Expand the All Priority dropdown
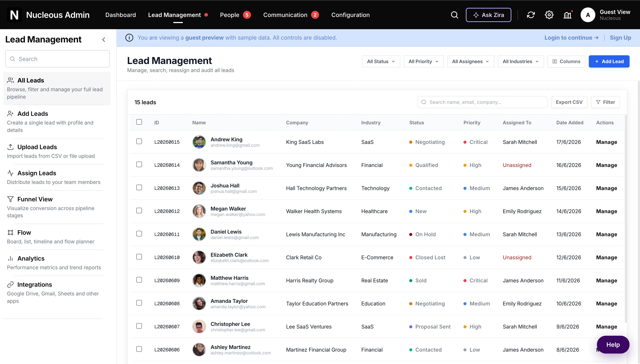Screen dimensions: 640x364 [424, 61]
